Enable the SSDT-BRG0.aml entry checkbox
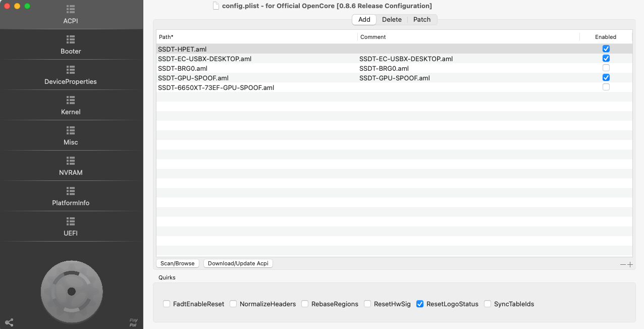The width and height of the screenshot is (644, 329). [x=606, y=68]
